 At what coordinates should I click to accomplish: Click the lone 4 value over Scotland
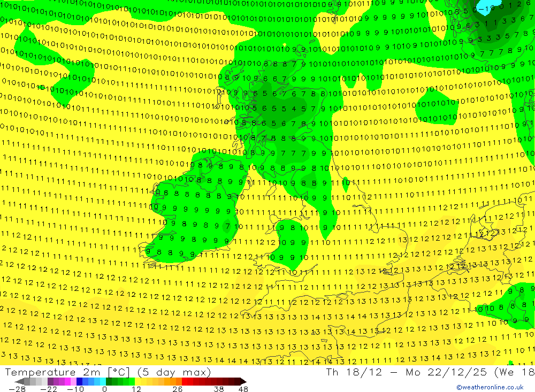pos(294,109)
